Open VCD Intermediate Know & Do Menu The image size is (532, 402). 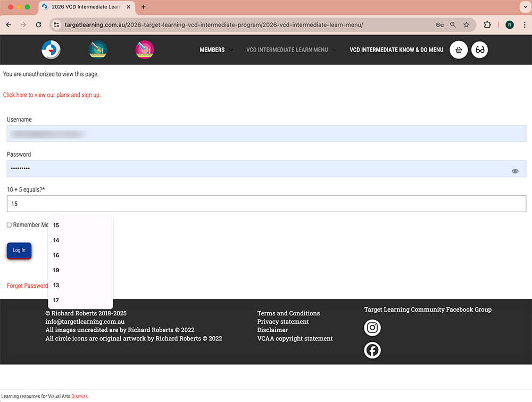[396, 50]
